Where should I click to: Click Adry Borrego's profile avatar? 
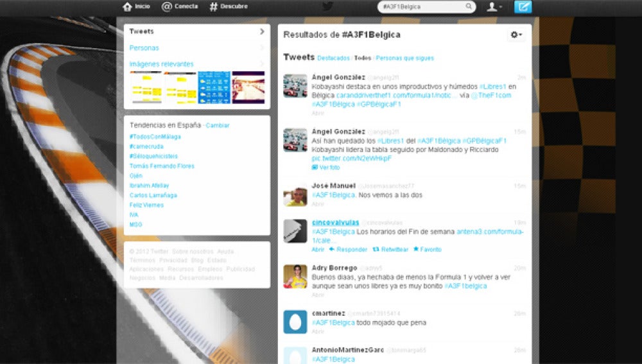295,277
